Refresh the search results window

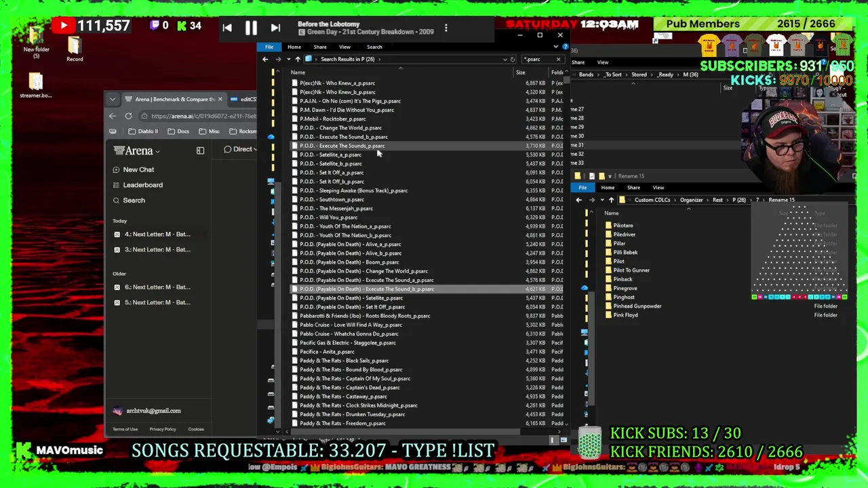513,60
